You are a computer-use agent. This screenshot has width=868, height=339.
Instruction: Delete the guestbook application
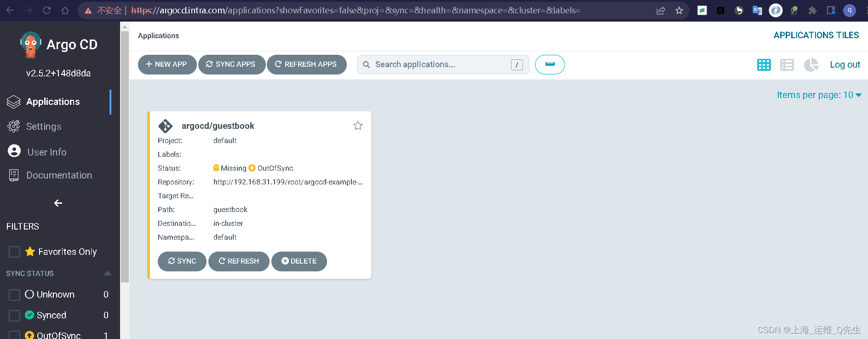coord(299,261)
